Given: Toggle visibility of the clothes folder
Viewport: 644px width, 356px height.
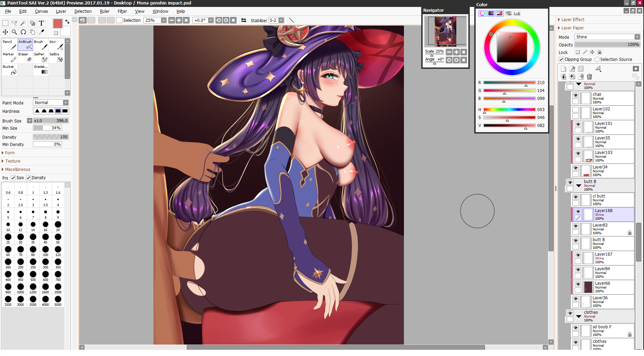Looking at the screenshot, I should pyautogui.click(x=570, y=313).
